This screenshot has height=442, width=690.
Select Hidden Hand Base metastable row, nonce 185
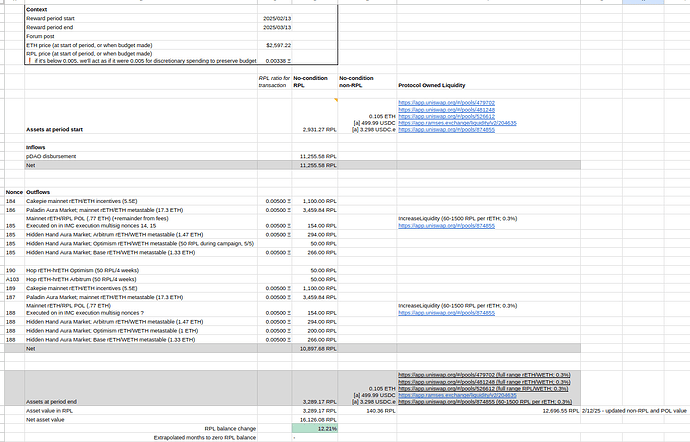point(141,252)
